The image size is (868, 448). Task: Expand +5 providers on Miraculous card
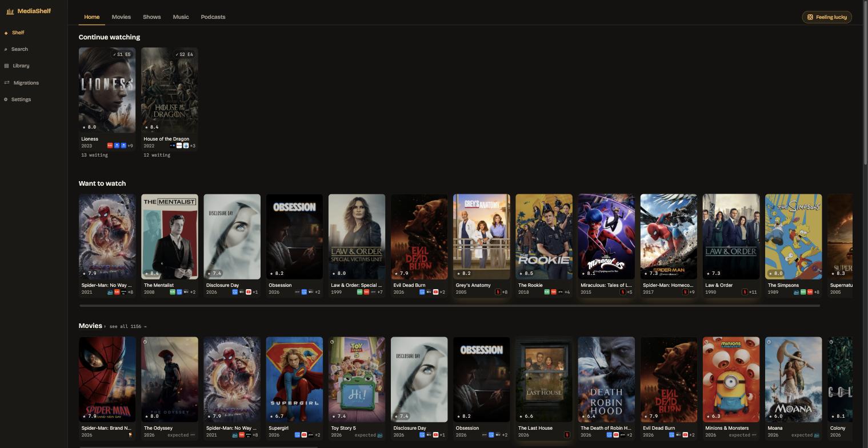[x=629, y=292]
